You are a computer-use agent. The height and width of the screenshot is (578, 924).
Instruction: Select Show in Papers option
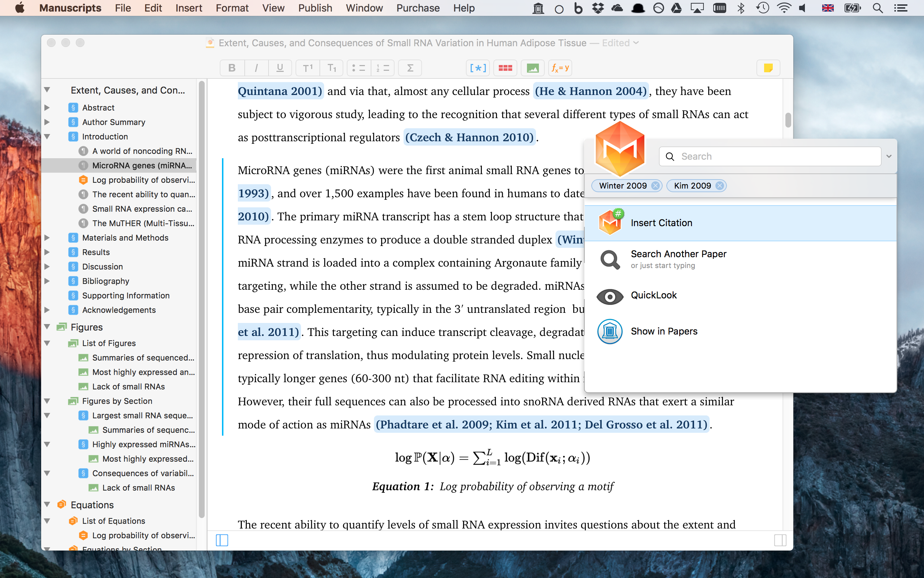click(740, 331)
